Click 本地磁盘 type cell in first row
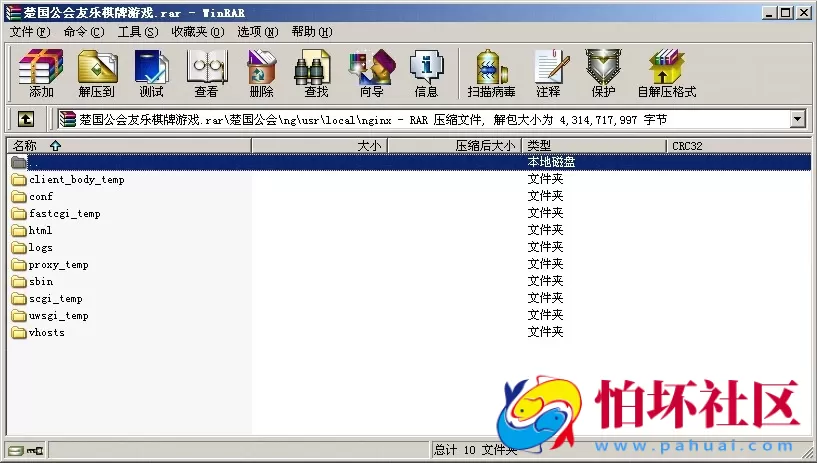 click(551, 162)
